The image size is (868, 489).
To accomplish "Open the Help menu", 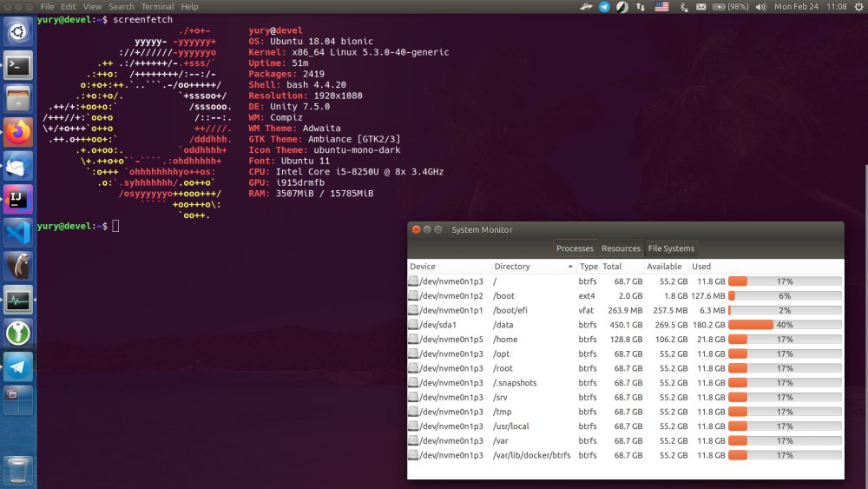I will (189, 7).
